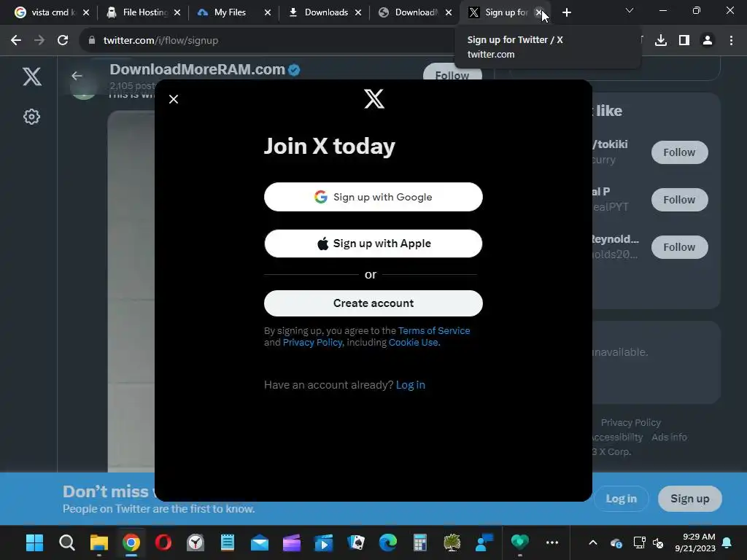Launch Opera from the taskbar
The width and height of the screenshot is (747, 560).
pyautogui.click(x=163, y=542)
